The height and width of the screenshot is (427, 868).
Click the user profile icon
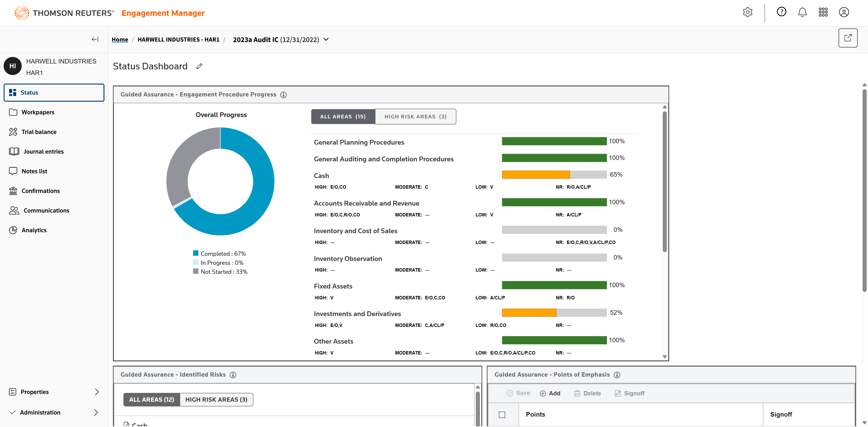pos(844,12)
